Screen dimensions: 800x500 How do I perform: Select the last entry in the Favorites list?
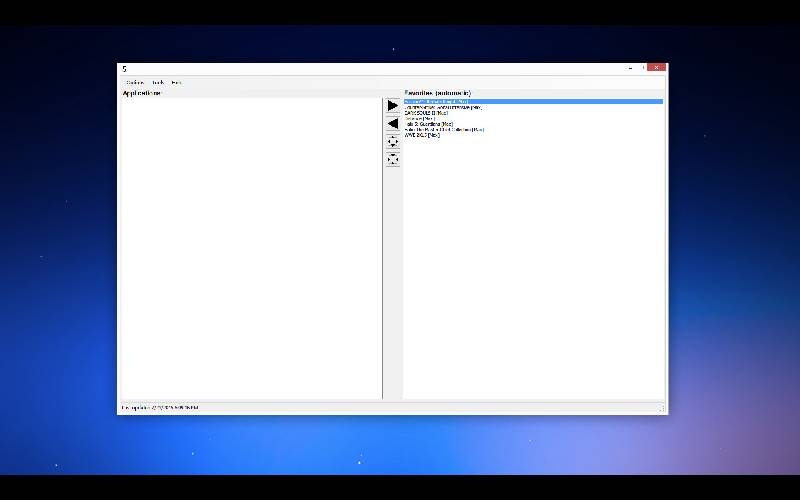pyautogui.click(x=421, y=135)
